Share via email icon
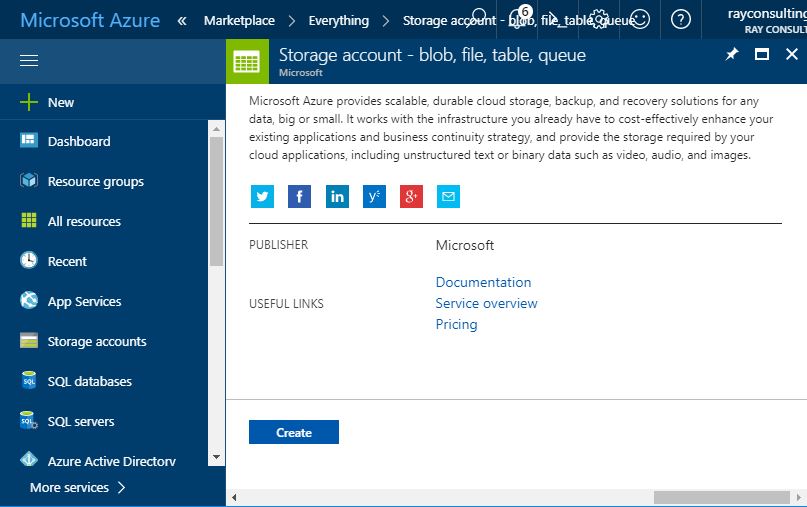 click(x=448, y=197)
